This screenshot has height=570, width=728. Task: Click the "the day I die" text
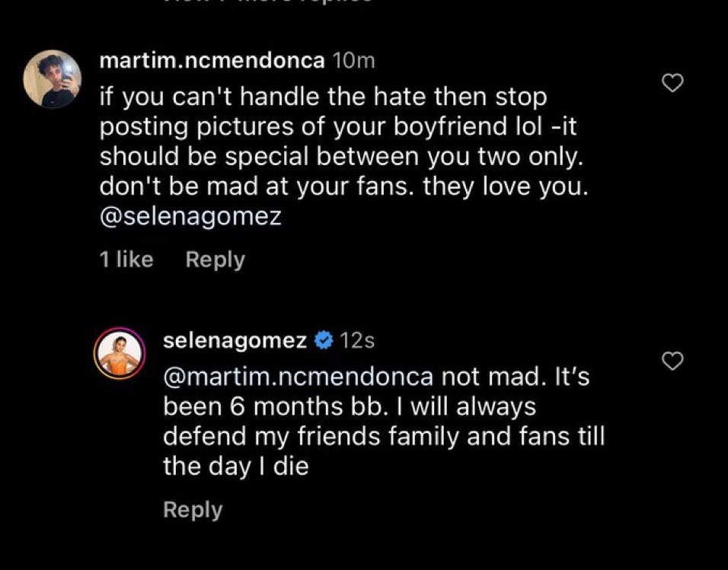click(235, 467)
